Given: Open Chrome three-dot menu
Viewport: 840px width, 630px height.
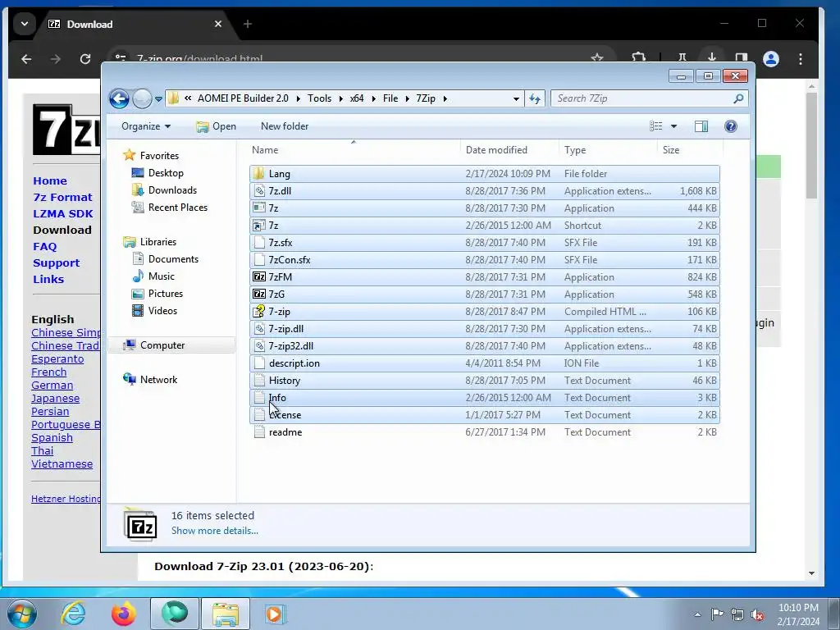Looking at the screenshot, I should (x=801, y=59).
